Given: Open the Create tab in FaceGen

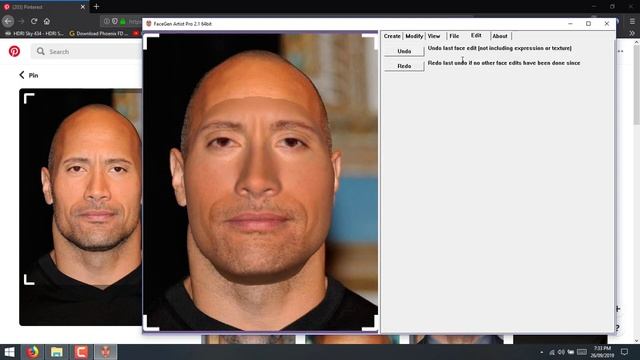Looking at the screenshot, I should (x=392, y=36).
